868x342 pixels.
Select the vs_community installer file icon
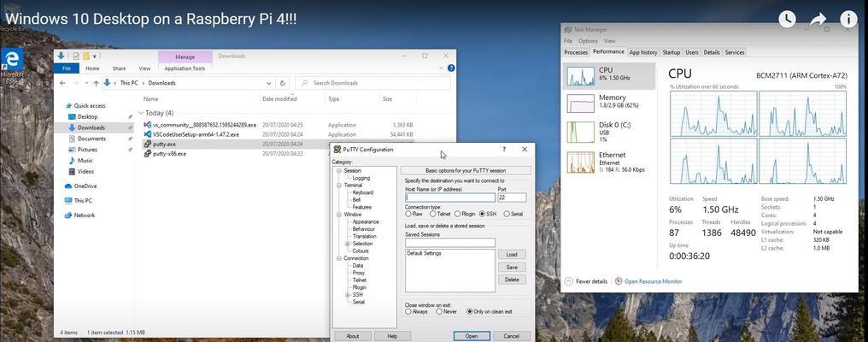coord(147,126)
